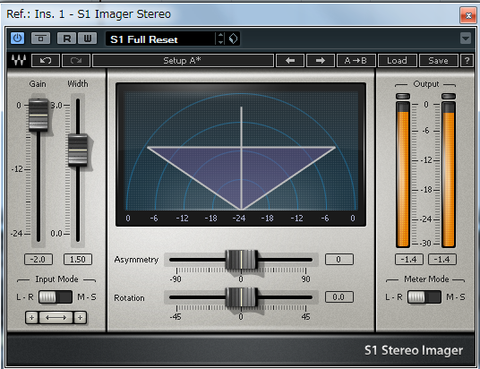Enable Read automation (R) button
The height and width of the screenshot is (369, 480).
[x=67, y=39]
